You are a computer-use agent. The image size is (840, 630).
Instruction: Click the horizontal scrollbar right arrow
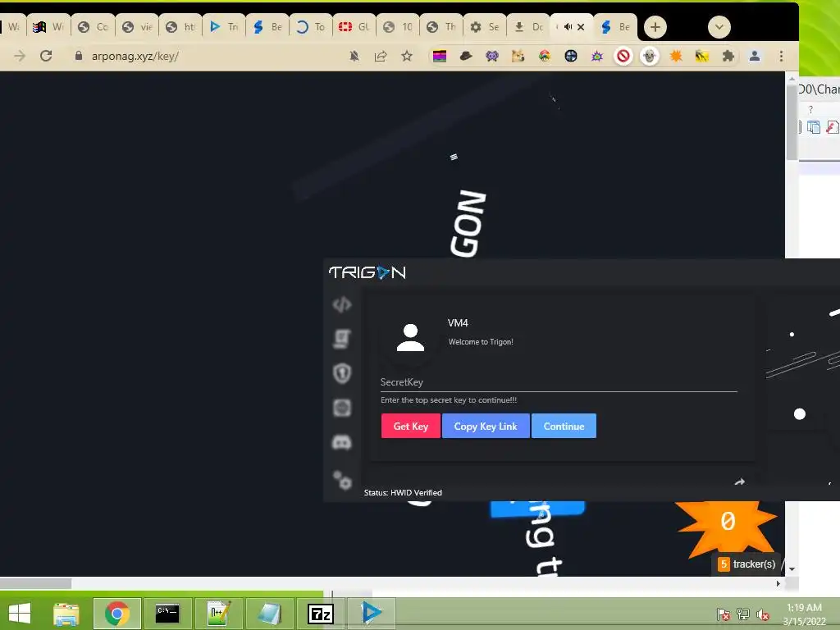pos(778,583)
